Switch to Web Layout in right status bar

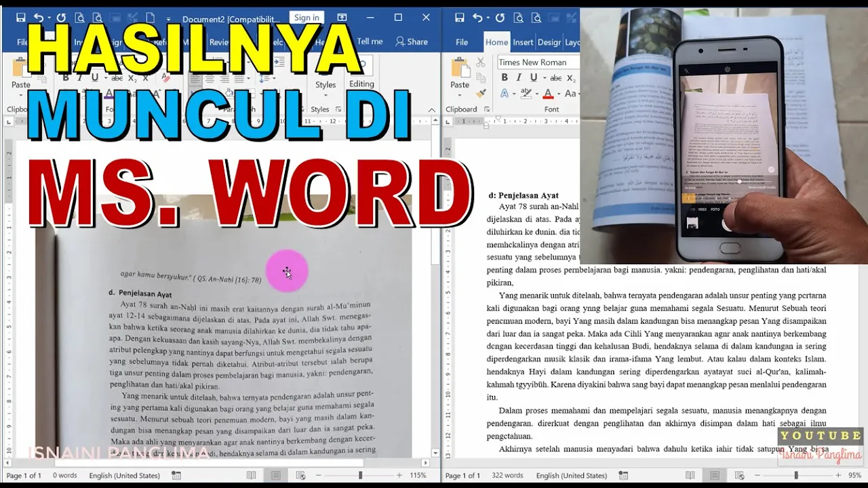point(739,476)
